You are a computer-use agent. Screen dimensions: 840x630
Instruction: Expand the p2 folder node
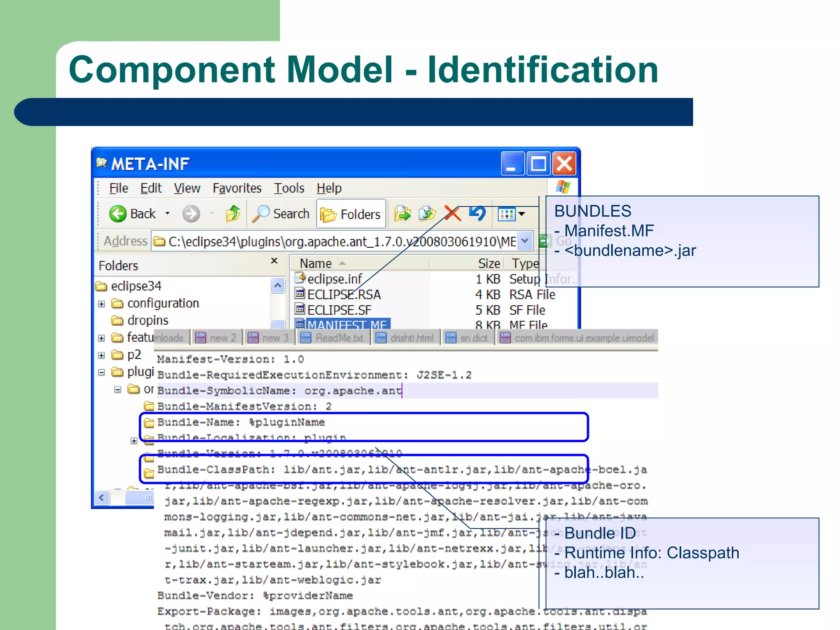pyautogui.click(x=102, y=355)
